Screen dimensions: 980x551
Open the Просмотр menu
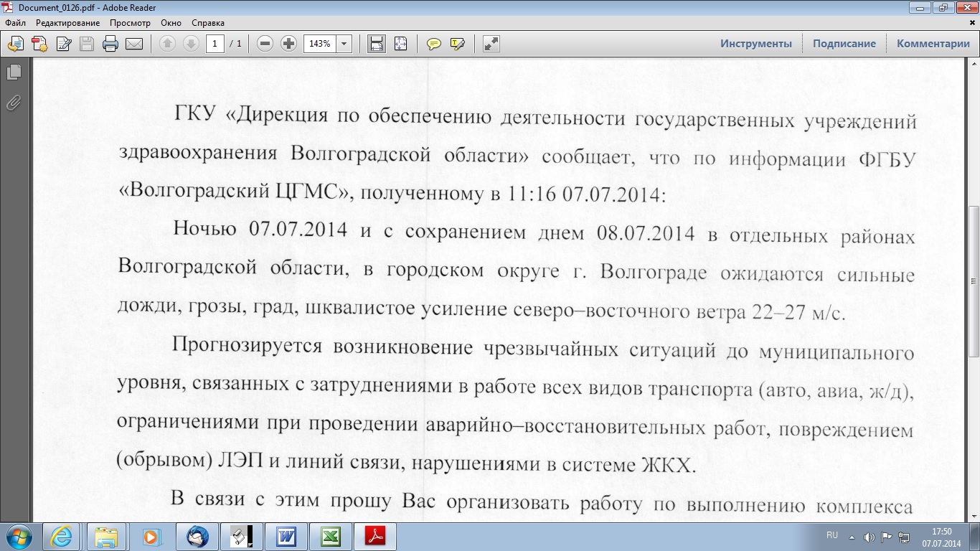(130, 23)
